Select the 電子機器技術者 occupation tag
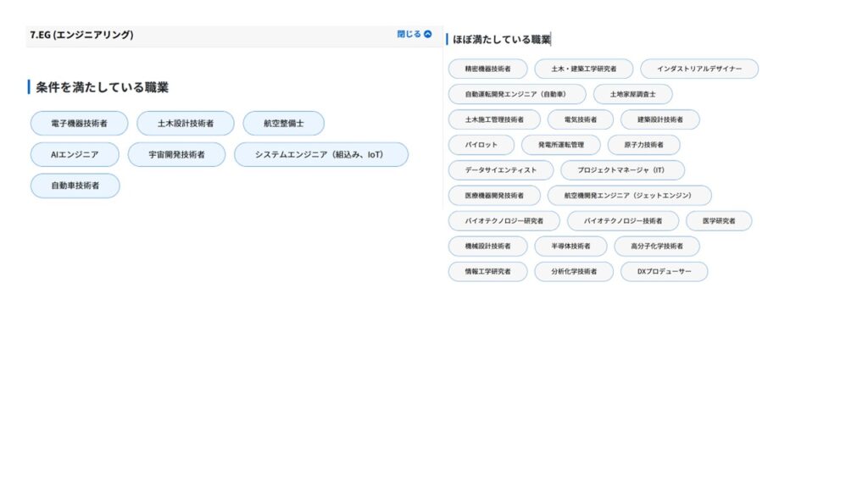Screen dimensions: 868x488 pos(79,124)
